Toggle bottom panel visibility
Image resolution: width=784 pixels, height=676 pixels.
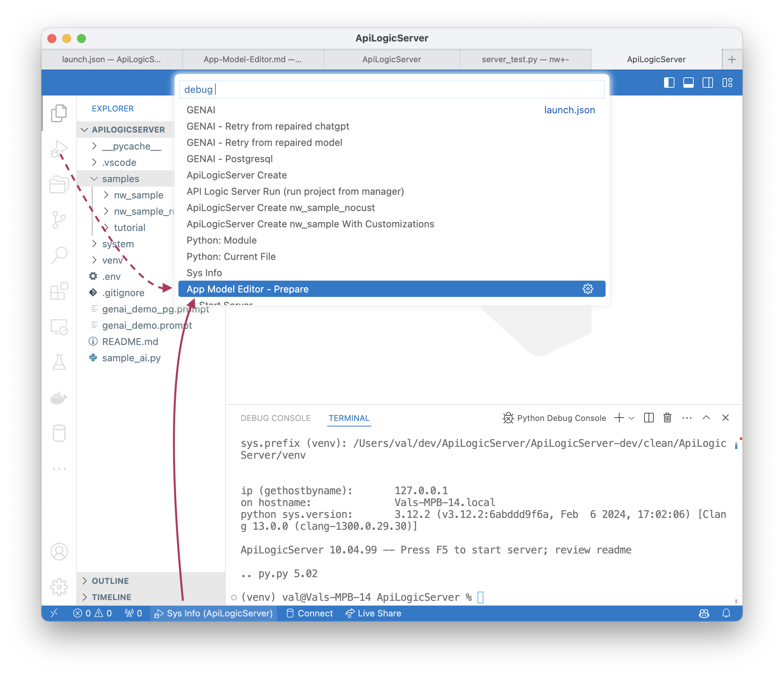[688, 83]
